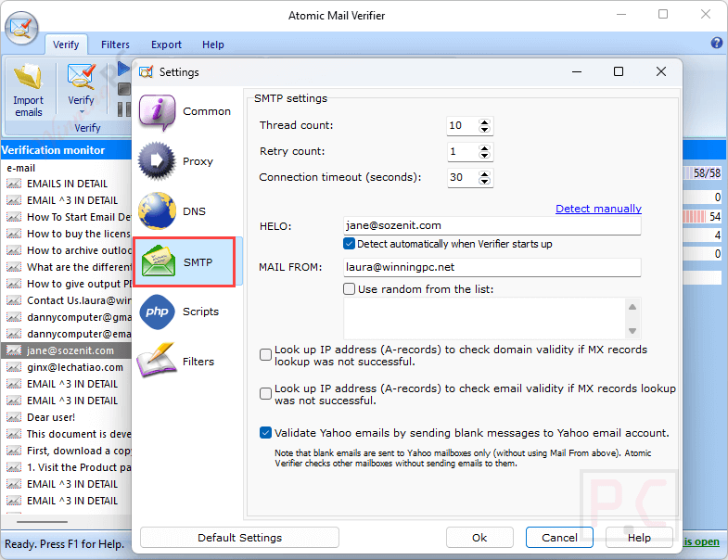Increase Retry count value
This screenshot has width=728, height=560.
point(485,148)
